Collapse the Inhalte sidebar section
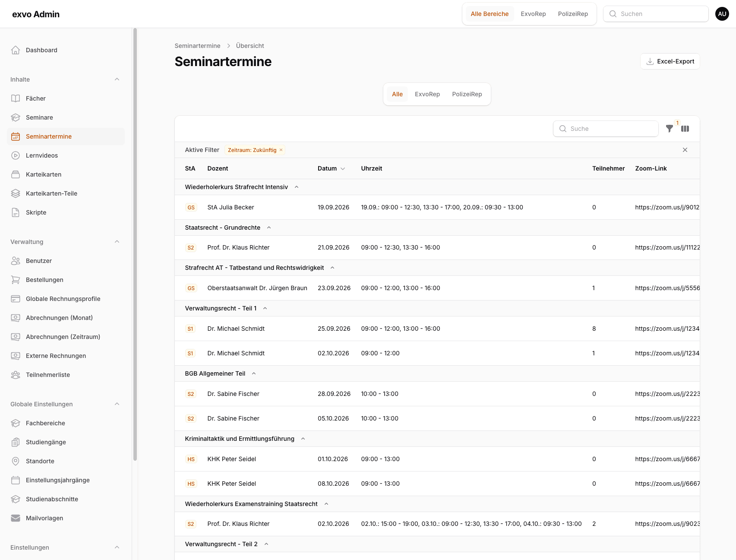Viewport: 736px width, 560px height. pyautogui.click(x=117, y=79)
